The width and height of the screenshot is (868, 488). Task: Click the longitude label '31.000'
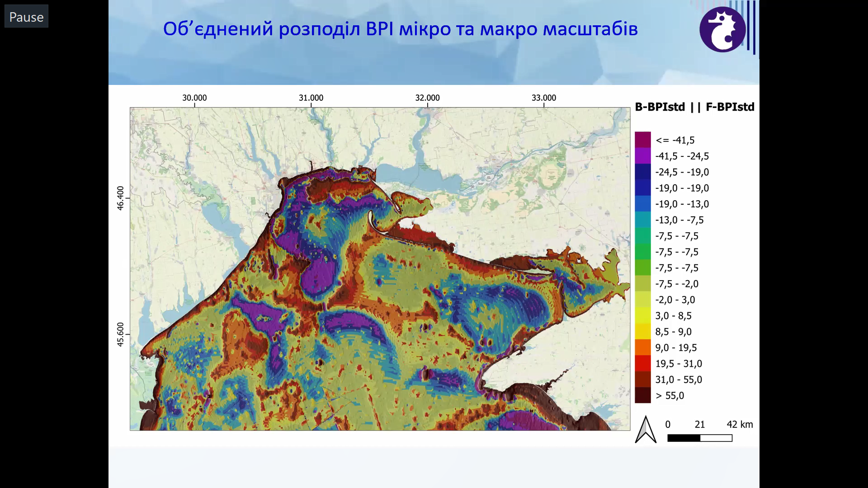(311, 98)
